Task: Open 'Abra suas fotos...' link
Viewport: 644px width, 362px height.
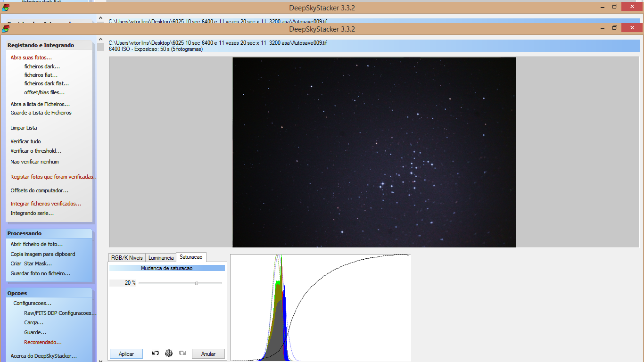Action: tap(31, 58)
